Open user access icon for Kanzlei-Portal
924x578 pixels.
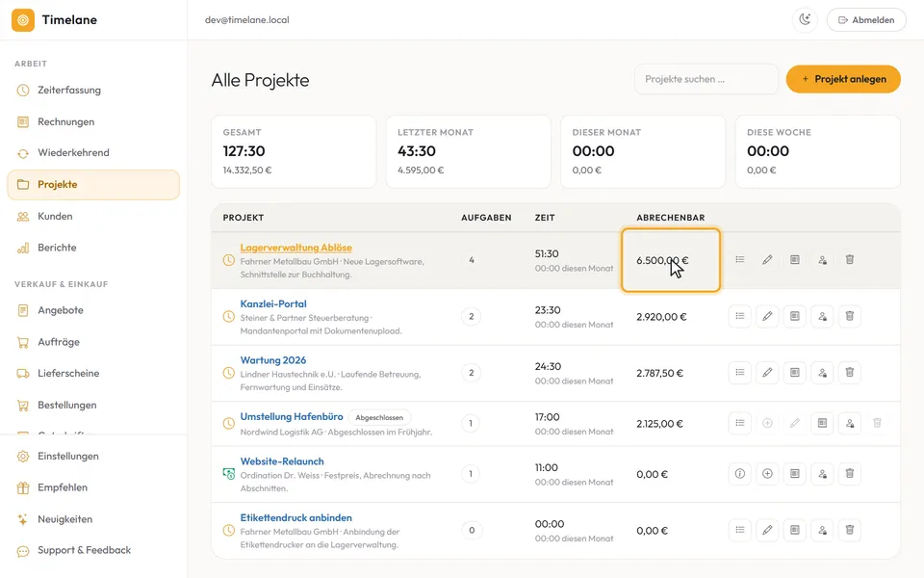pos(822,316)
